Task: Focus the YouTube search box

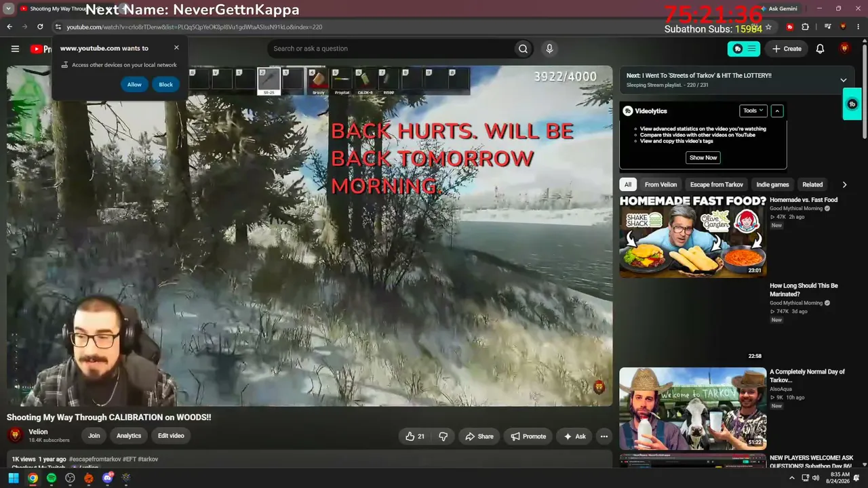Action: [391, 49]
